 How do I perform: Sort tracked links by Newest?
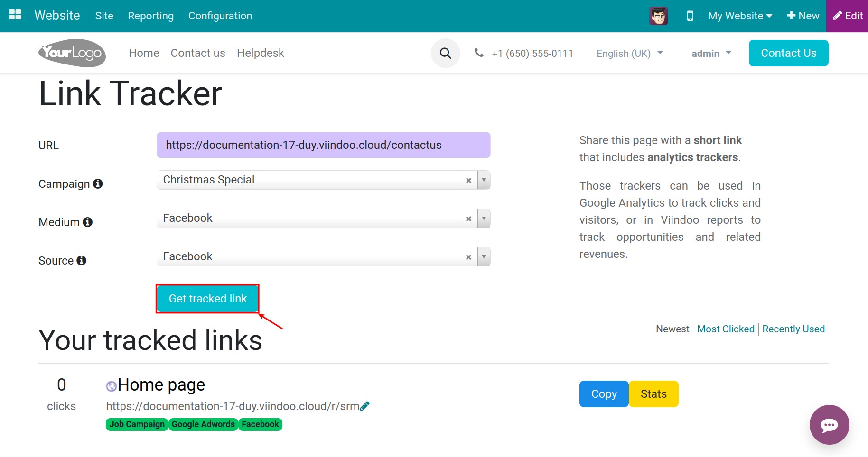672,329
